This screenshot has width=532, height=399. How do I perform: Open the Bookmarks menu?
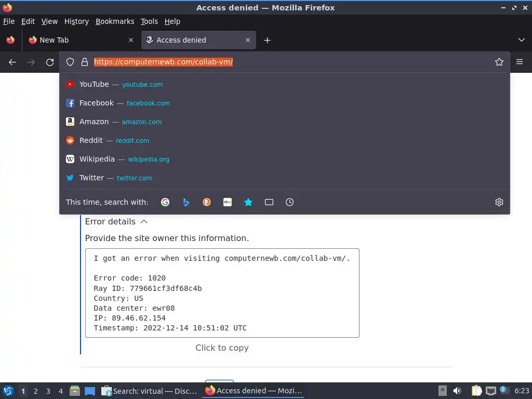pos(115,21)
